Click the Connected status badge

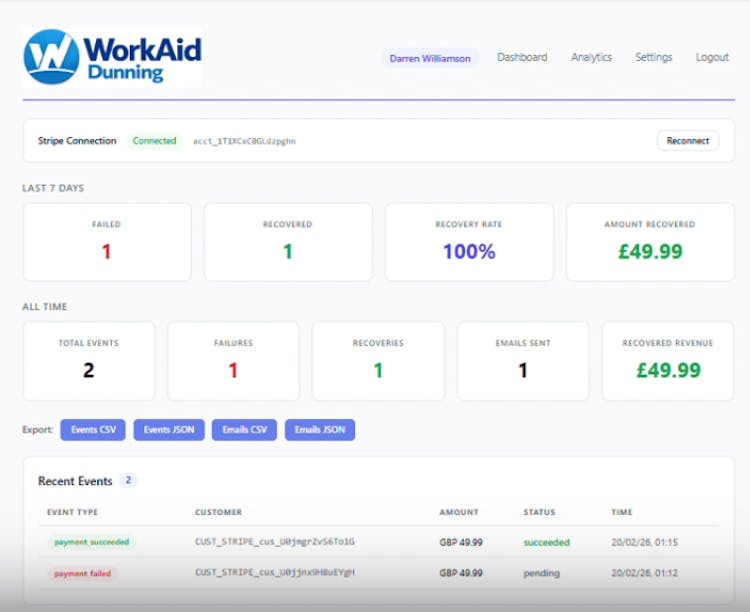tap(154, 141)
